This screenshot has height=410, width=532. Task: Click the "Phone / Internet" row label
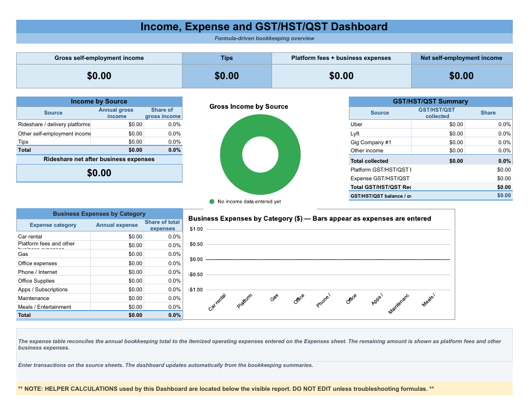click(37, 272)
